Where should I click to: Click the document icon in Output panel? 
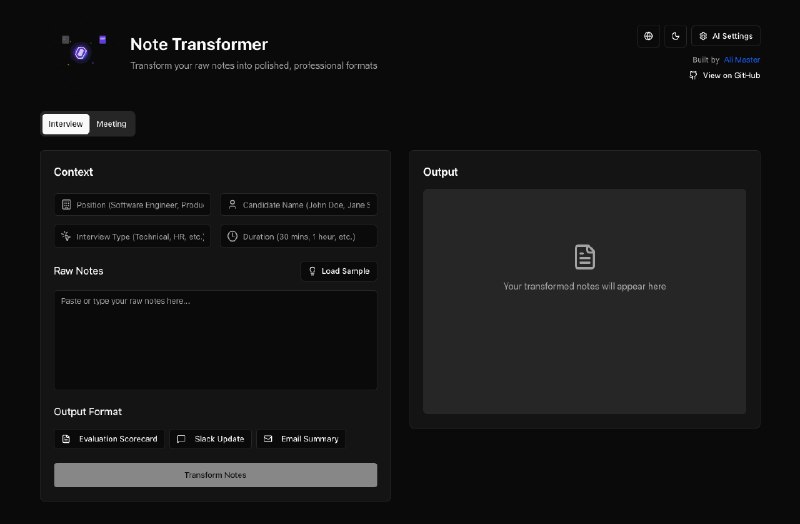pos(584,257)
